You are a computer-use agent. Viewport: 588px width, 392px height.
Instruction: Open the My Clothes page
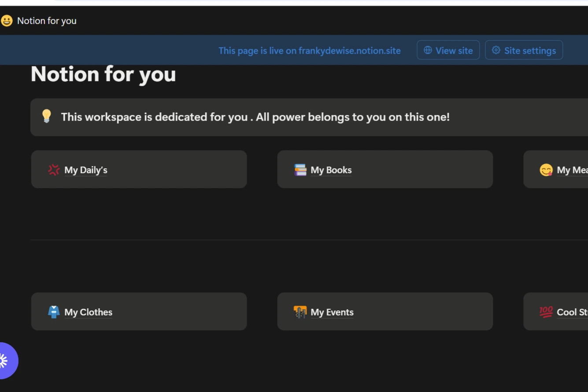coord(88,312)
